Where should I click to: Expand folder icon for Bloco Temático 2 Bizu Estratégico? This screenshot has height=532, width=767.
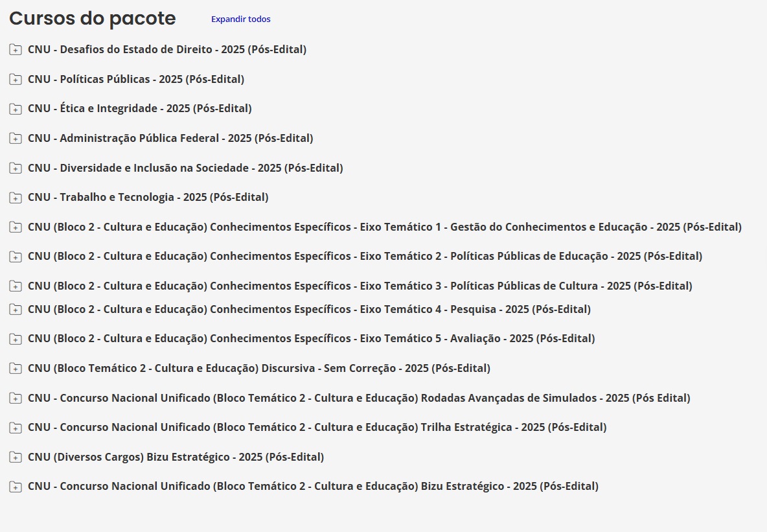15,487
